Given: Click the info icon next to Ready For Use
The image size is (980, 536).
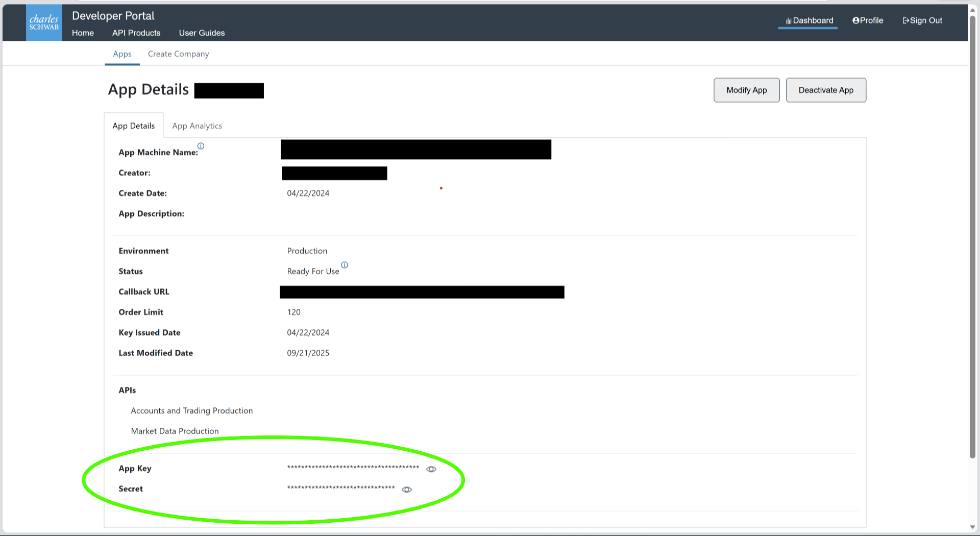Looking at the screenshot, I should point(345,265).
